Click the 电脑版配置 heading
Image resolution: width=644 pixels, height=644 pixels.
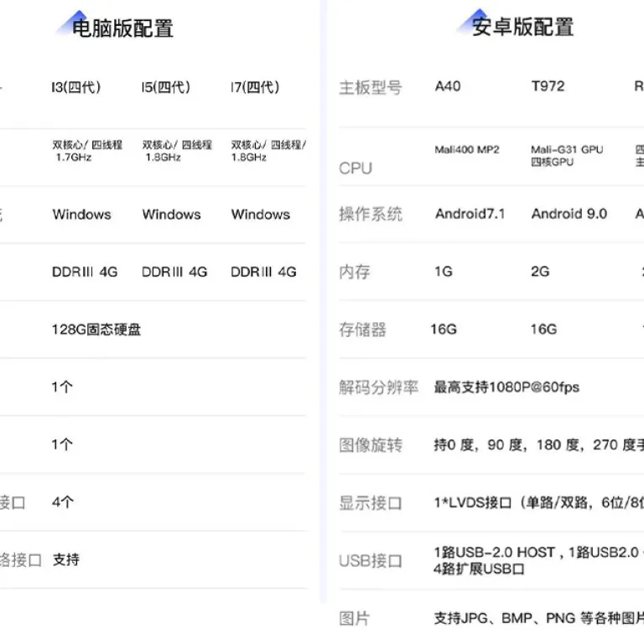122,29
